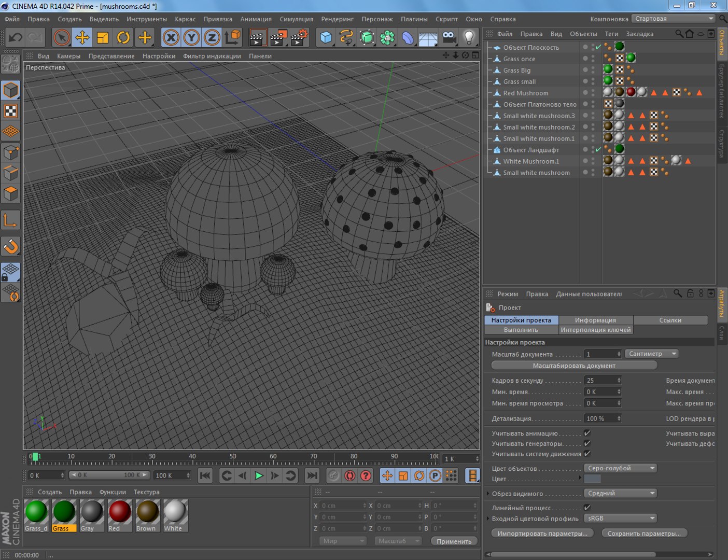Viewport: 728px width, 560px height.
Task: Toggle the Линейный процесс checkbox
Action: [587, 508]
